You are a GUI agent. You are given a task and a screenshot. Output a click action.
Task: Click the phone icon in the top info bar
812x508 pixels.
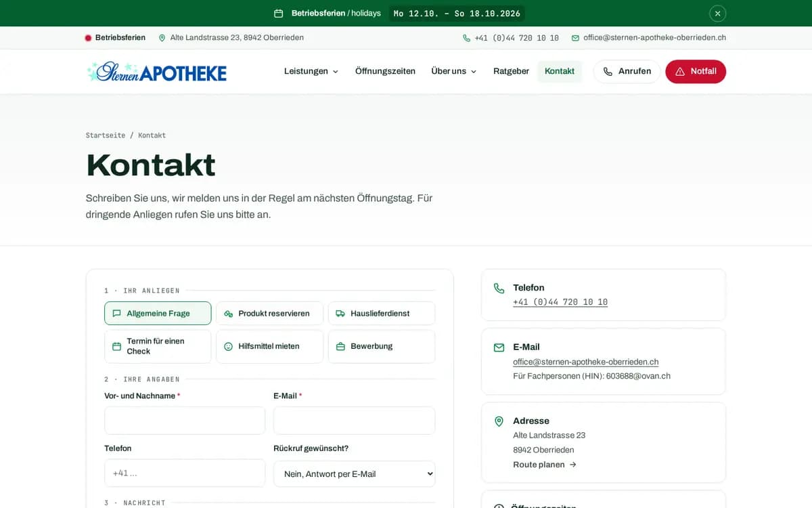coord(466,38)
